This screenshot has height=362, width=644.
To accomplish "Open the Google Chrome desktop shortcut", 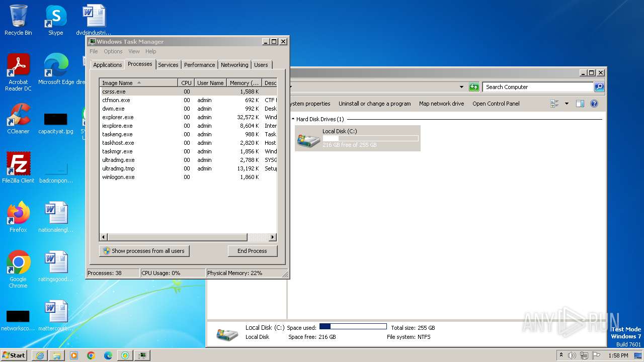I will 18,269.
